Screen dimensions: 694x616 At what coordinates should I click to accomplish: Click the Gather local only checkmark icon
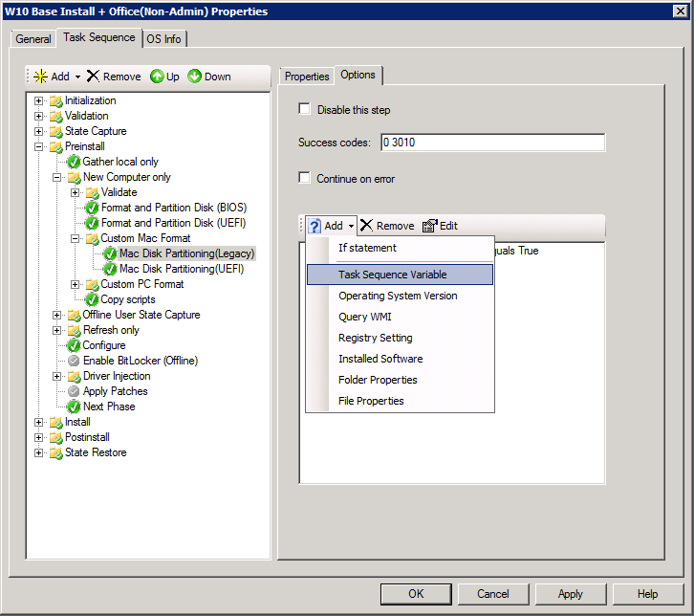coord(74,162)
